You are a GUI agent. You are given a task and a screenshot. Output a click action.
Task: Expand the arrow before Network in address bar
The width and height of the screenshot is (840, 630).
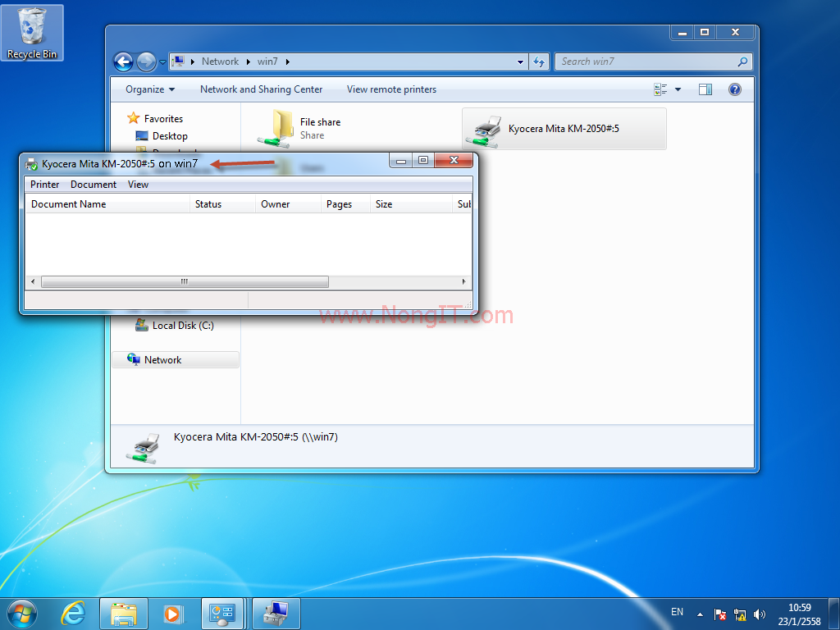(x=193, y=62)
